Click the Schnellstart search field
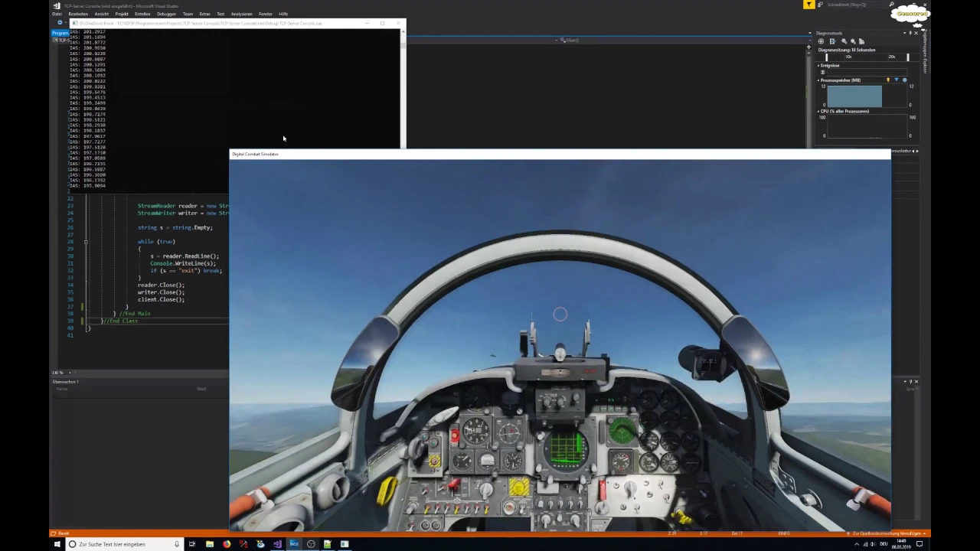This screenshot has width=980, height=551. 857,5
